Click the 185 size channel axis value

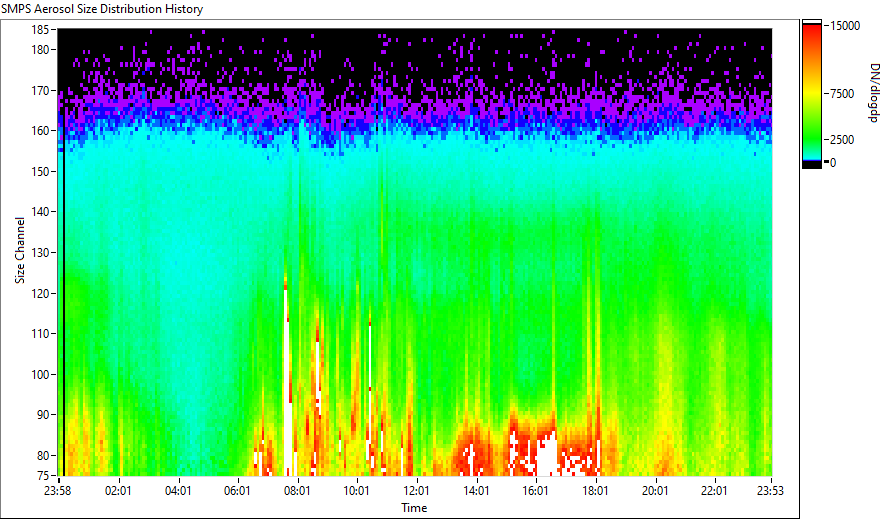[x=39, y=30]
